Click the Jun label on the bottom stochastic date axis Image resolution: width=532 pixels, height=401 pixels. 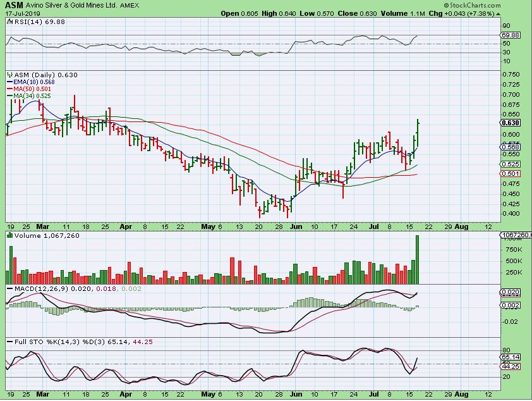[x=296, y=394]
